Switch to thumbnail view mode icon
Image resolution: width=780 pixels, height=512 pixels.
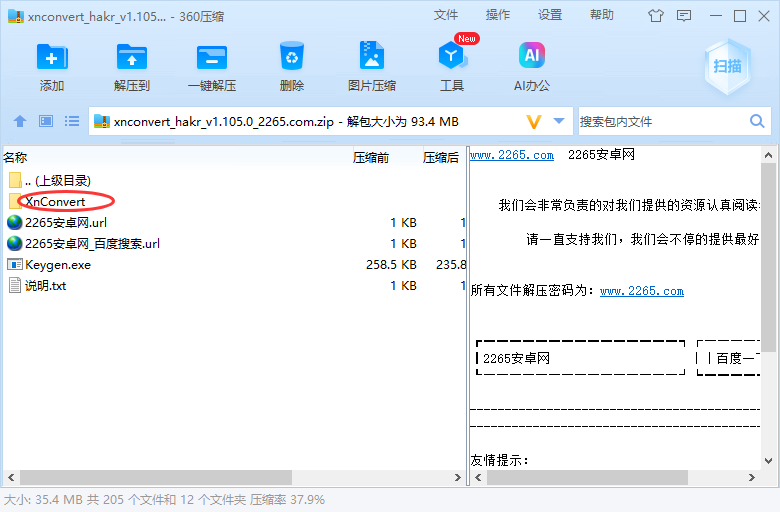coord(45,121)
